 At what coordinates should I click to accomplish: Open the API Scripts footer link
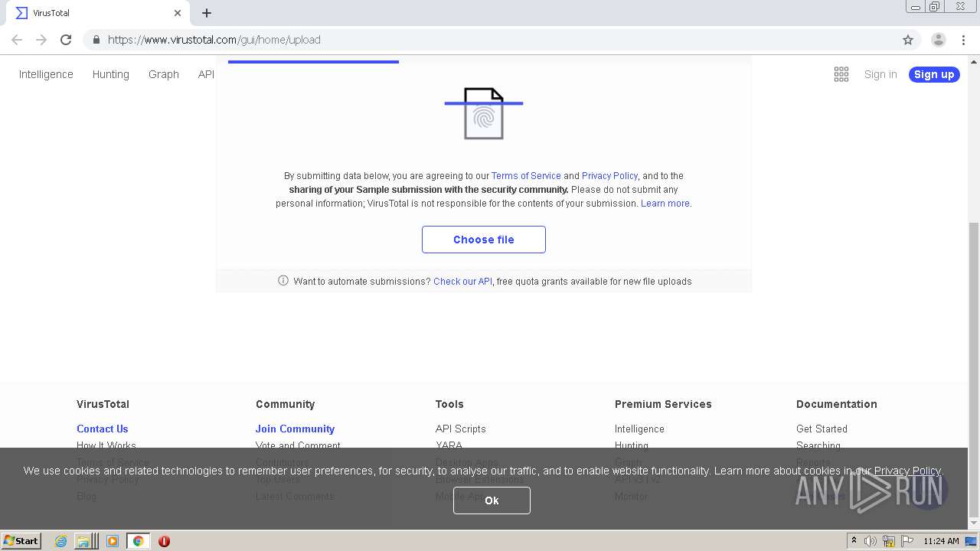point(461,429)
